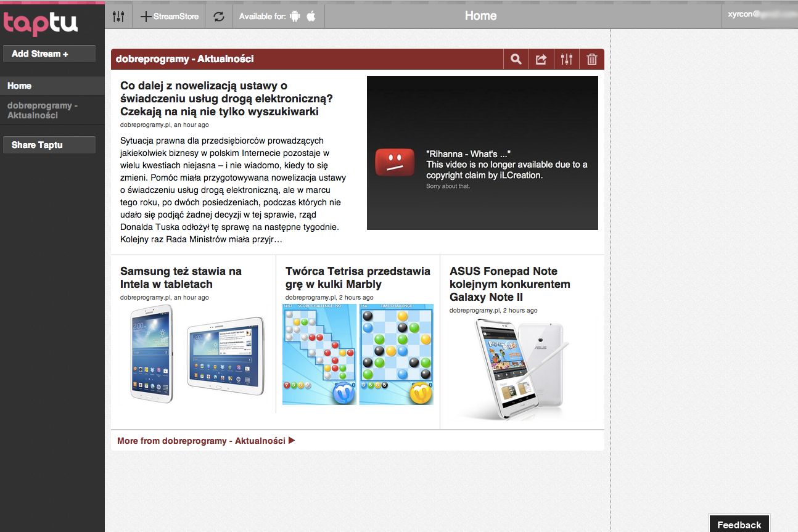Click the Home title in top bar
The width and height of the screenshot is (798, 532).
pyautogui.click(x=481, y=16)
